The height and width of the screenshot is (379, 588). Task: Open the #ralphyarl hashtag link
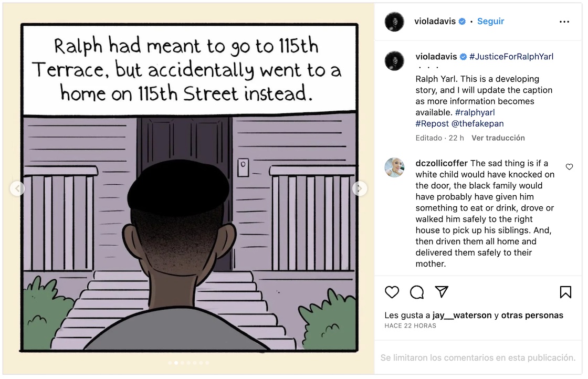click(x=475, y=112)
